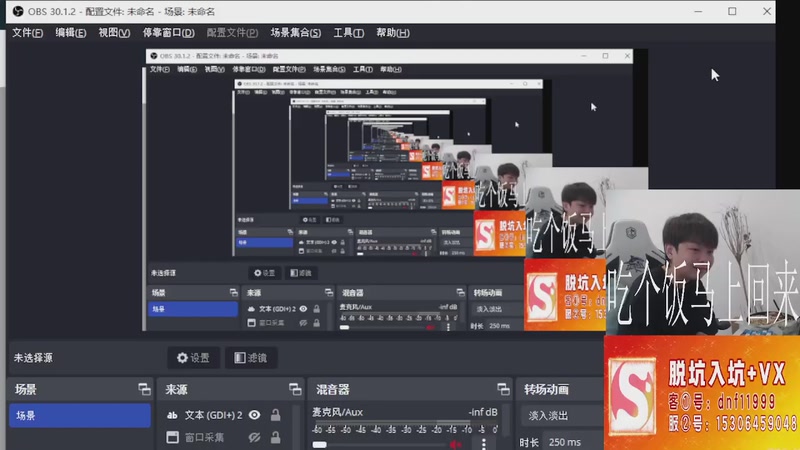Click the main 麦克风/Aux channel label
Screen dimensions: 800x450
(x=337, y=412)
